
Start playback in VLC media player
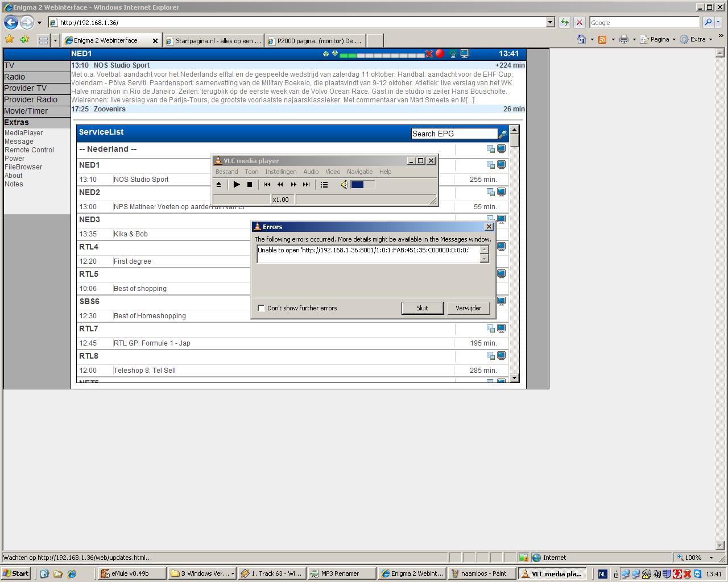[237, 185]
